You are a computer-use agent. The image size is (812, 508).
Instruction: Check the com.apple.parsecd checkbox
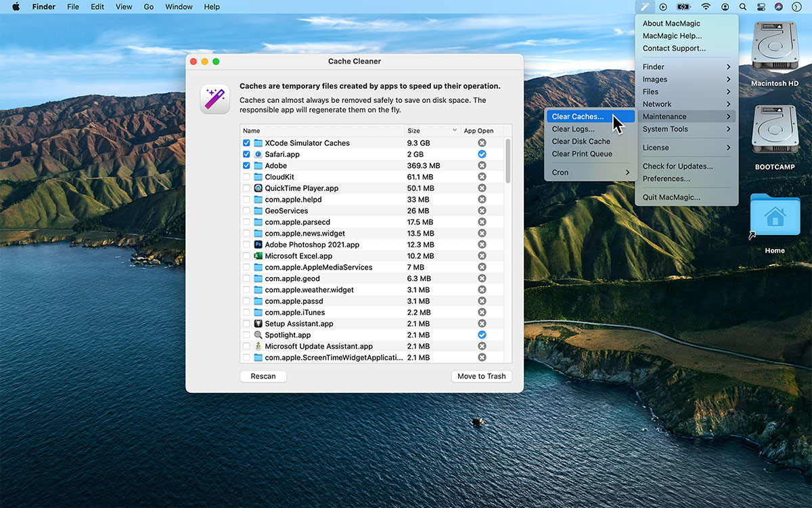(x=246, y=222)
